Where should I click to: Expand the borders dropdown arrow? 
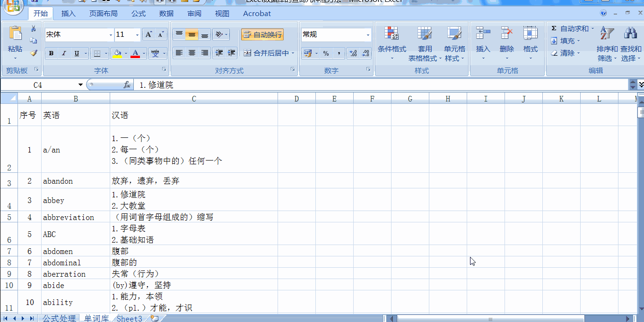pos(105,53)
